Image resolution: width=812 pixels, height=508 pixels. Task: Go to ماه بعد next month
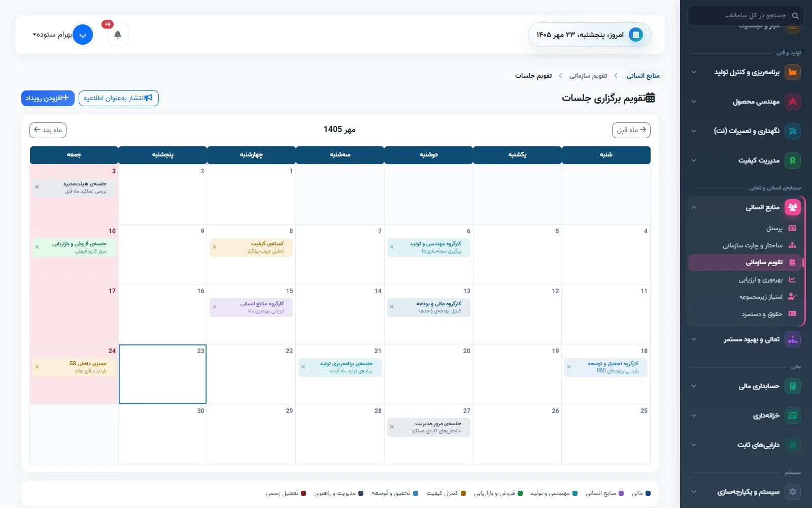tap(48, 130)
